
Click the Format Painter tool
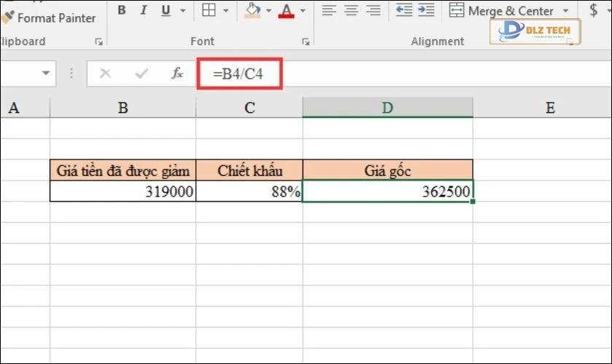(50, 17)
